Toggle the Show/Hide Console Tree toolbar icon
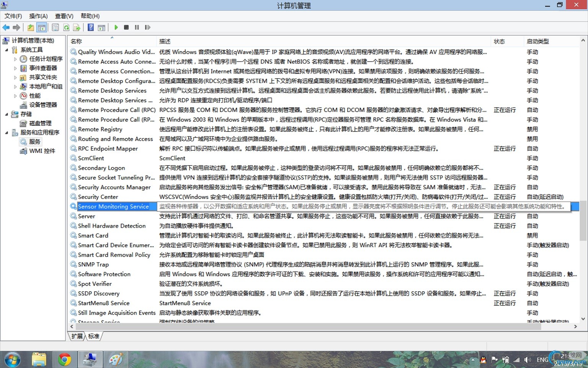 point(42,28)
